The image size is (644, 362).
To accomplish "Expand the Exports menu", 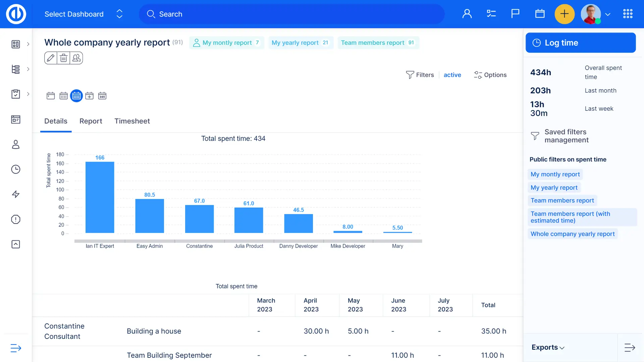I will point(548,347).
